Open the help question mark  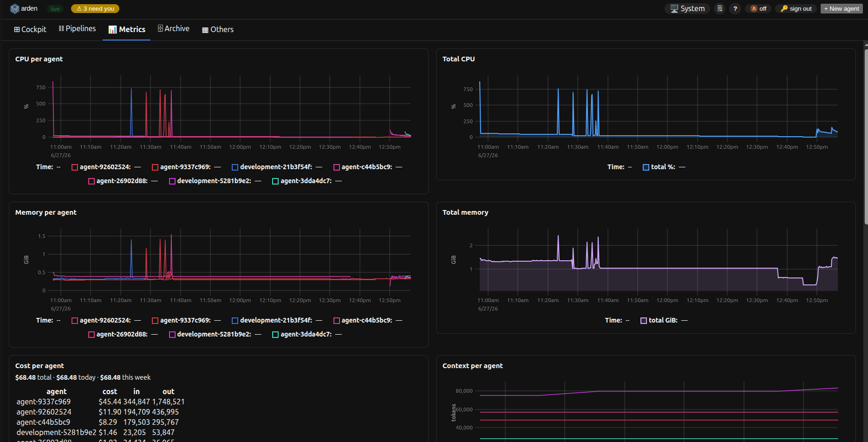[735, 8]
